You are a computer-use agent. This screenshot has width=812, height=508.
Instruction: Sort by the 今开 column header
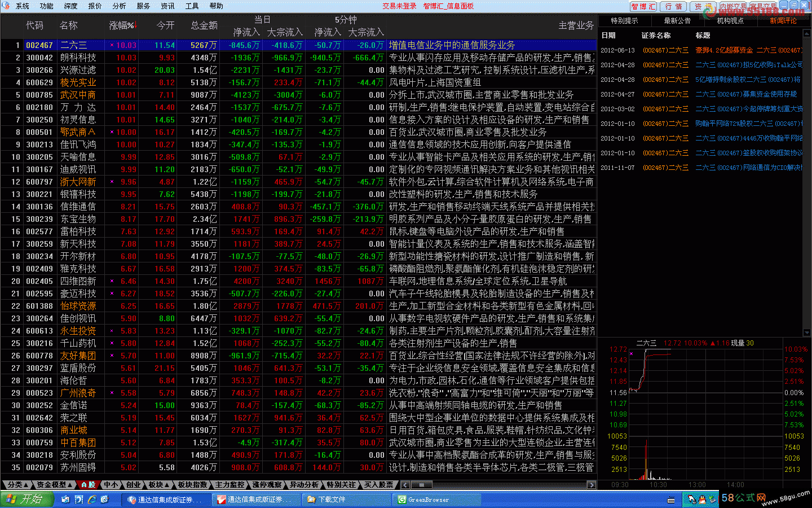pyautogui.click(x=166, y=26)
